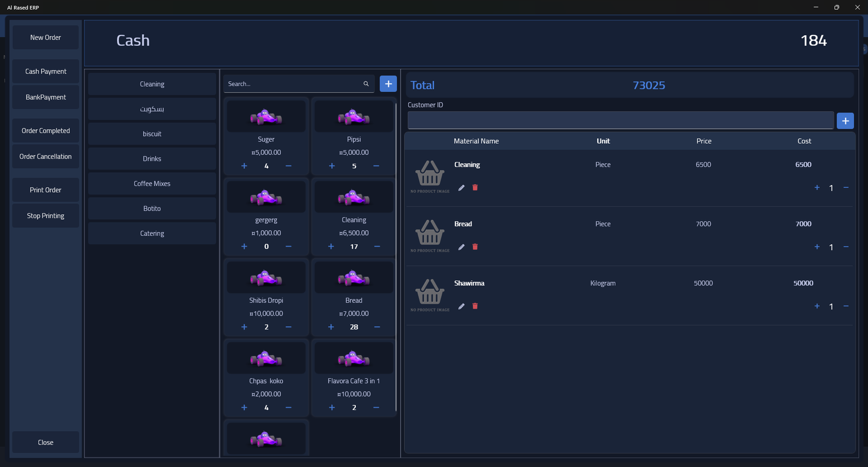Increase Pipsi quantity with plus
Screen dimensions: 868x467
coord(332,166)
